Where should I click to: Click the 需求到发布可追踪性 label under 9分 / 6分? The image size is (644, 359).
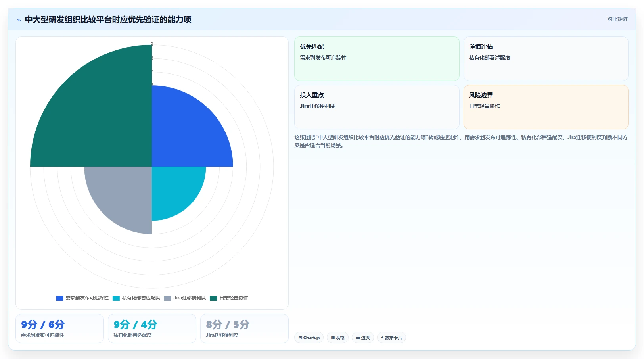[x=42, y=335]
